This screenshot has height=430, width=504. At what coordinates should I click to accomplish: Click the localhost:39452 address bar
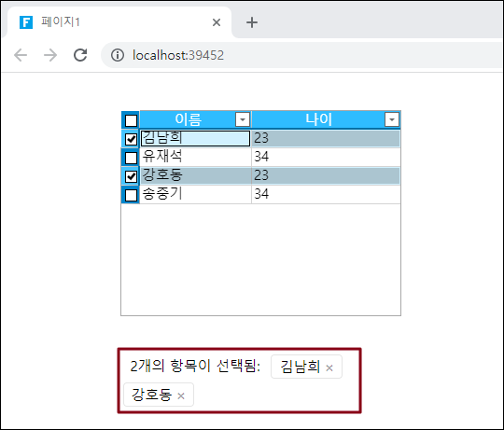point(302,55)
